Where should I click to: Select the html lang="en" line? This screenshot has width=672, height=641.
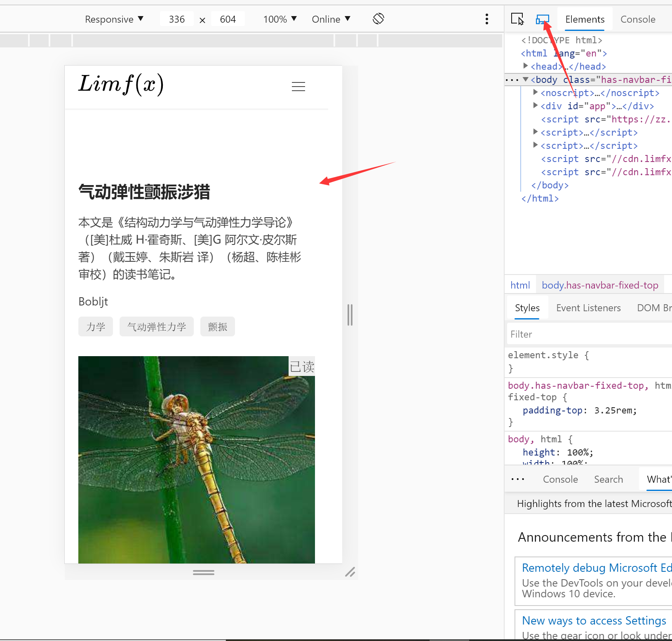tap(564, 54)
